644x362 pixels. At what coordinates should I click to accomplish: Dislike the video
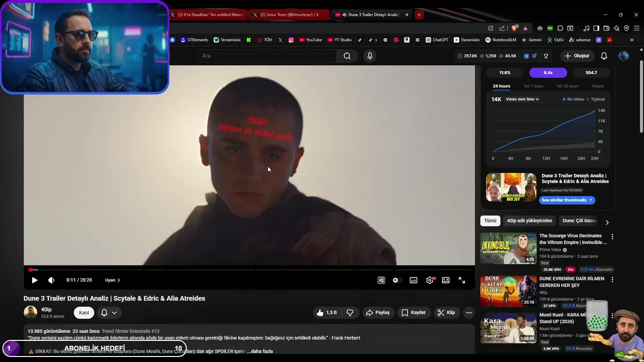[x=350, y=313]
